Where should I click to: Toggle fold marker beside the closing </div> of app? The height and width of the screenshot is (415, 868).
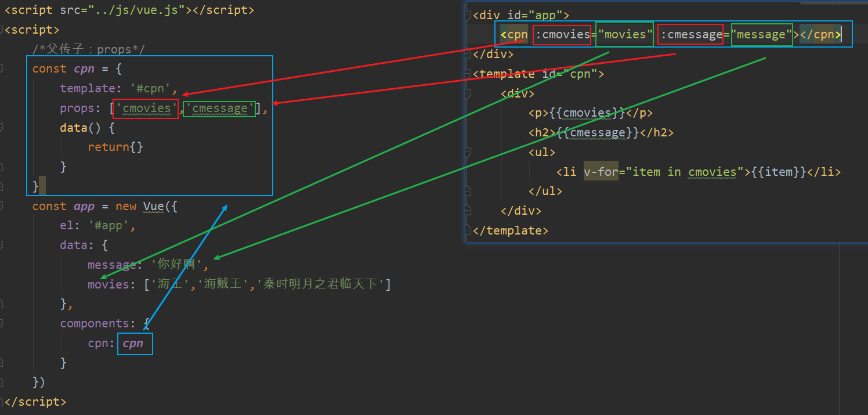pos(468,54)
